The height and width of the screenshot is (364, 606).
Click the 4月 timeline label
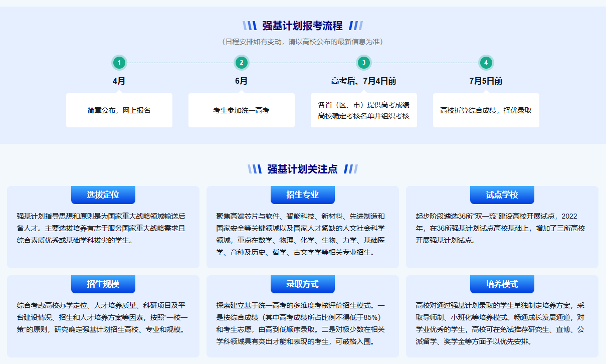click(119, 81)
